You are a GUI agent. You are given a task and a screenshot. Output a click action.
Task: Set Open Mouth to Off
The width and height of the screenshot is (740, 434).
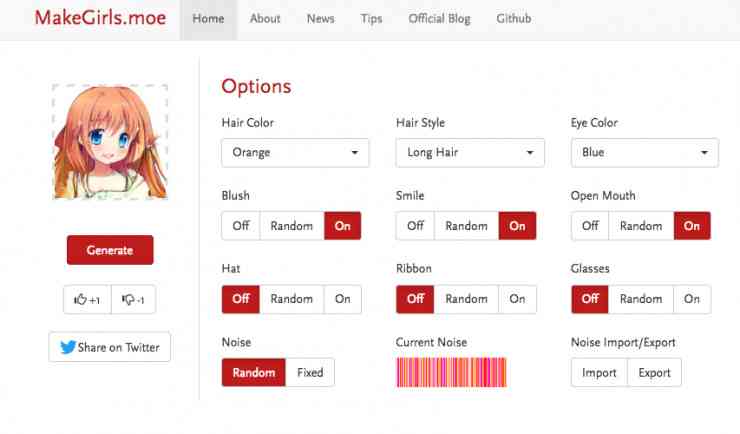click(x=590, y=226)
